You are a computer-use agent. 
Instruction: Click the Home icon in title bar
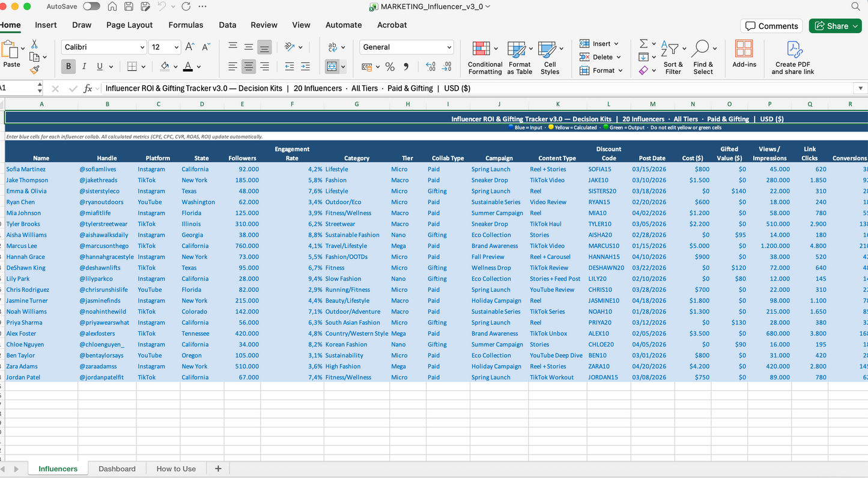pyautogui.click(x=112, y=7)
